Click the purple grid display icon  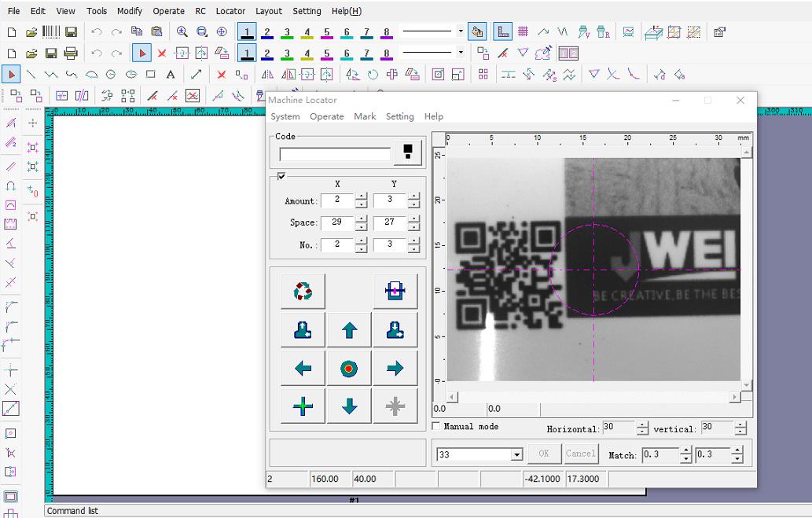coord(523,31)
